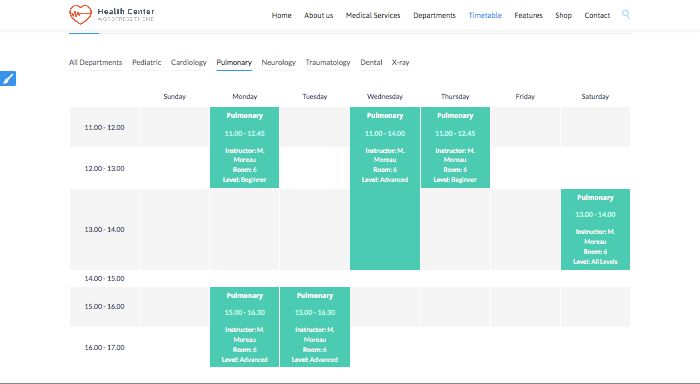Screen dimensions: 700x384
Task: Filter timetable by X-ray
Action: click(400, 63)
